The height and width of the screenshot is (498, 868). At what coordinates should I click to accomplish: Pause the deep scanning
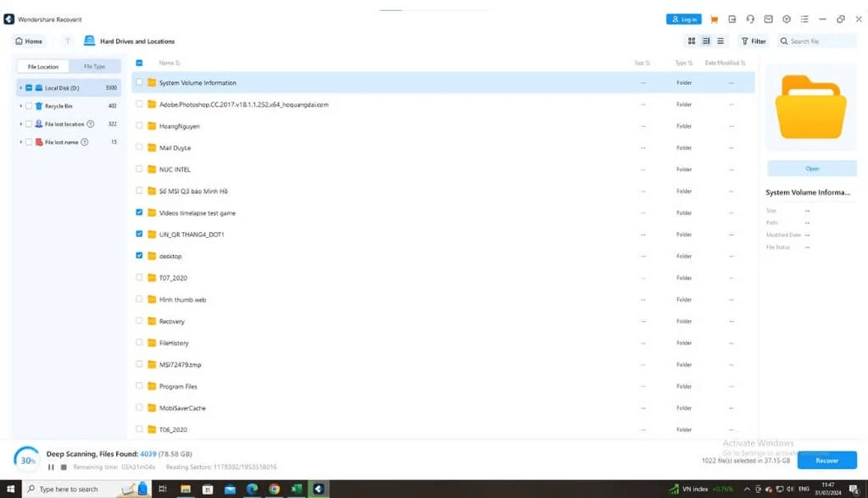click(51, 467)
